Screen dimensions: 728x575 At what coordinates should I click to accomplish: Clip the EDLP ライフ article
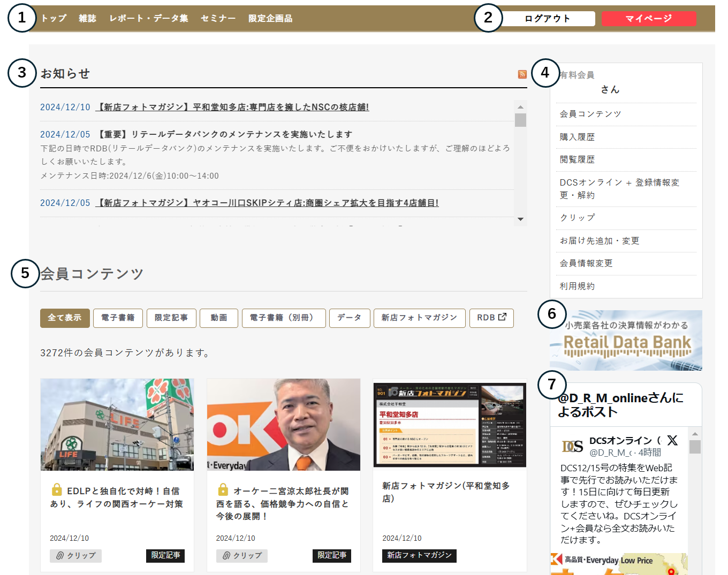coord(75,556)
